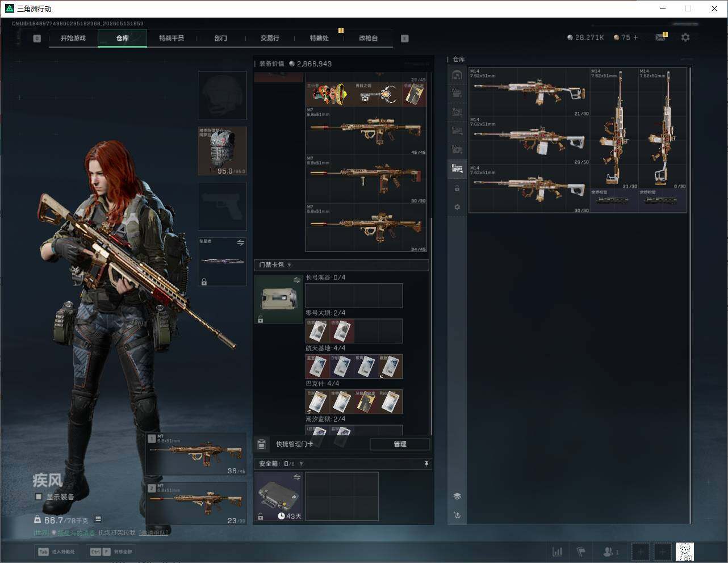Select the backpack M7 with 45/45 ammo
Viewport: 728px width, 563px height.
[x=366, y=131]
